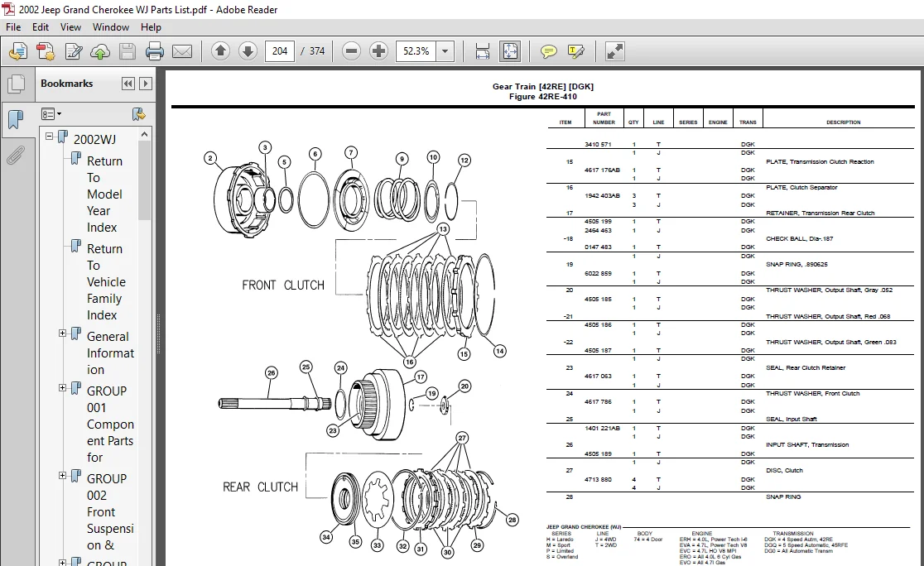Open the View menu
Screen dimensions: 924x566
pyautogui.click(x=70, y=27)
